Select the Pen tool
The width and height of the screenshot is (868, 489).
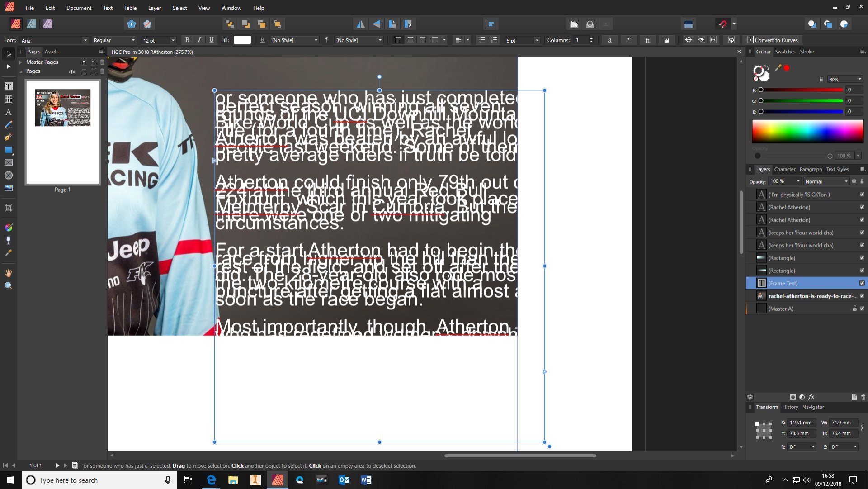(x=8, y=137)
